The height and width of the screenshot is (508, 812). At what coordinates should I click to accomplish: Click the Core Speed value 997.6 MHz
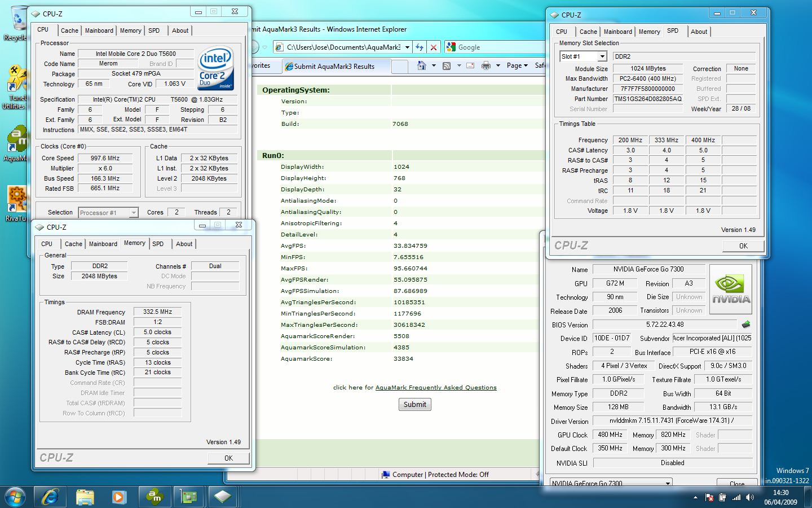pyautogui.click(x=105, y=159)
